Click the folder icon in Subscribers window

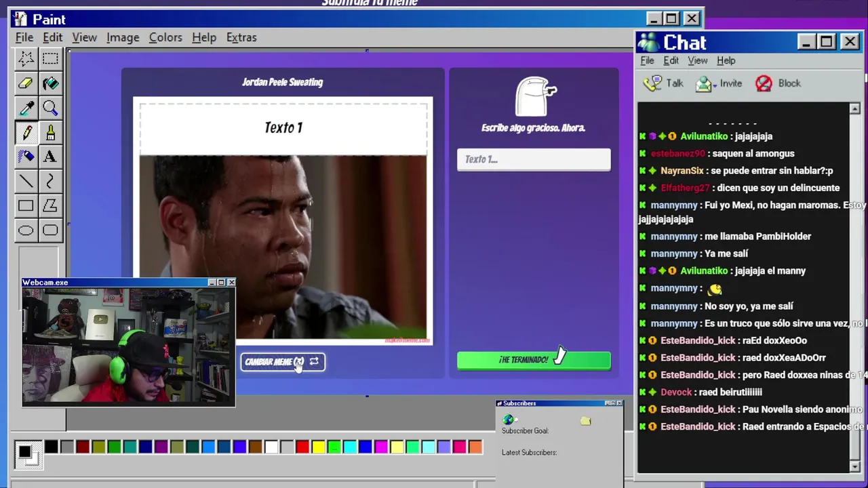(x=585, y=421)
